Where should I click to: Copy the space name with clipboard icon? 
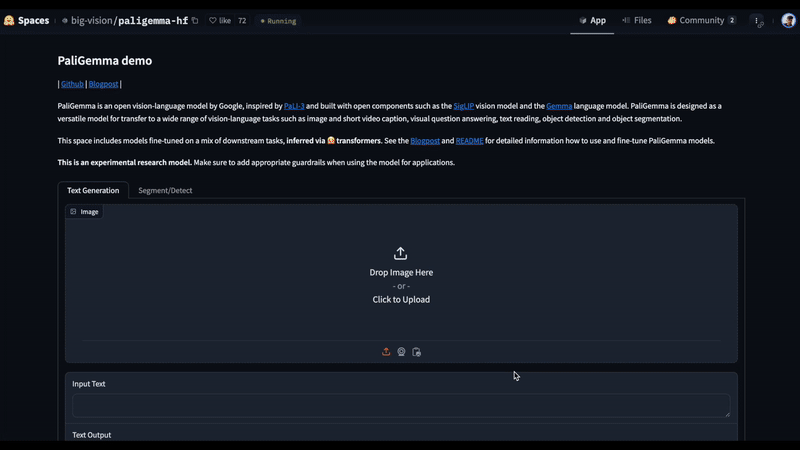[x=195, y=20]
